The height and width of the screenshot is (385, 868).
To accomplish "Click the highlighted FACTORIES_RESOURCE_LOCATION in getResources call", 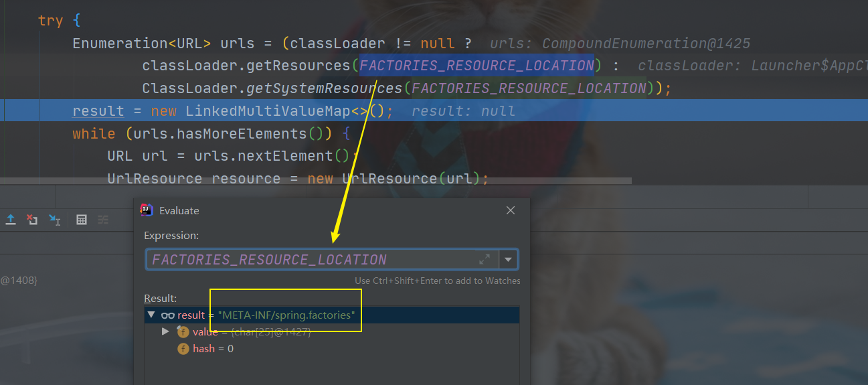I will pos(476,66).
